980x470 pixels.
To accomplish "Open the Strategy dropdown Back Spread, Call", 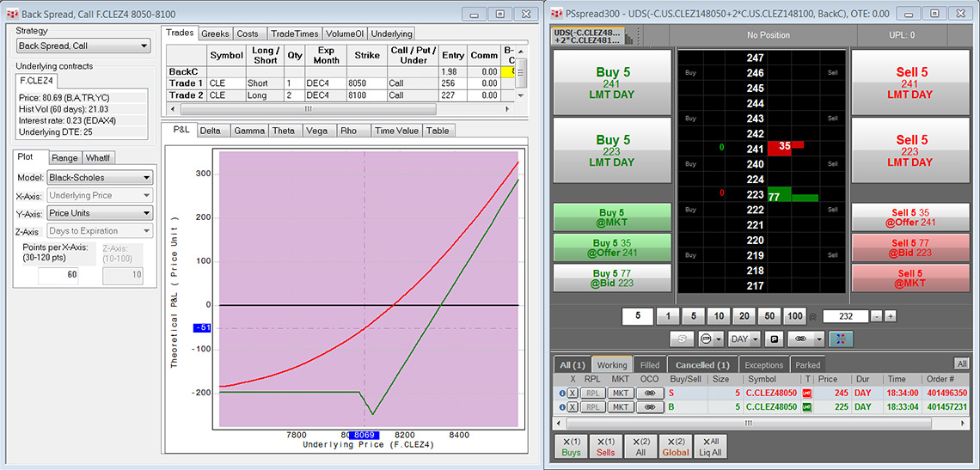I will pos(83,46).
